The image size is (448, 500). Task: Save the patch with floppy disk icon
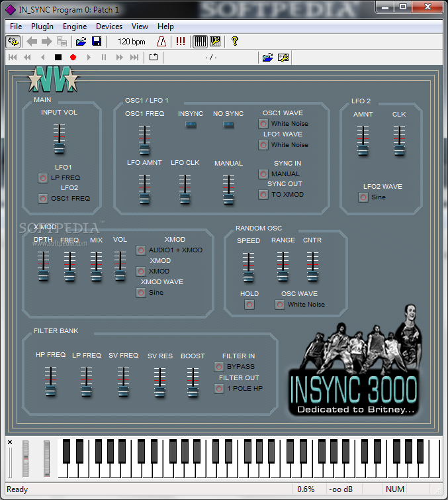pos(96,42)
